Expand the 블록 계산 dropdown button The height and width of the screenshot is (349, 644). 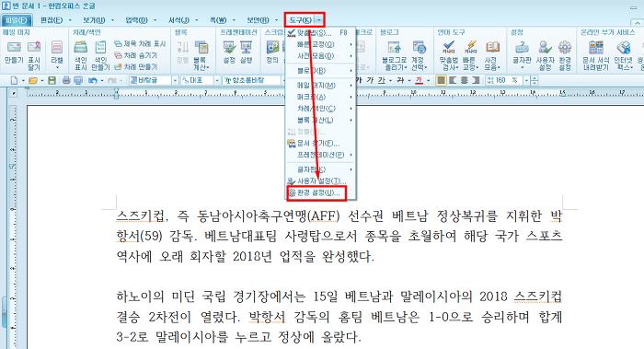point(201,64)
